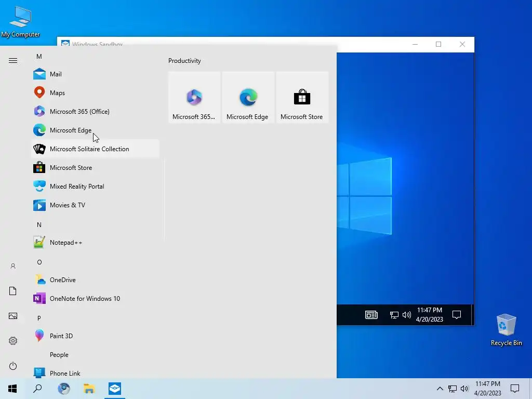This screenshot has height=399, width=532.
Task: Open the Mail app from Start list
Action: point(95,74)
